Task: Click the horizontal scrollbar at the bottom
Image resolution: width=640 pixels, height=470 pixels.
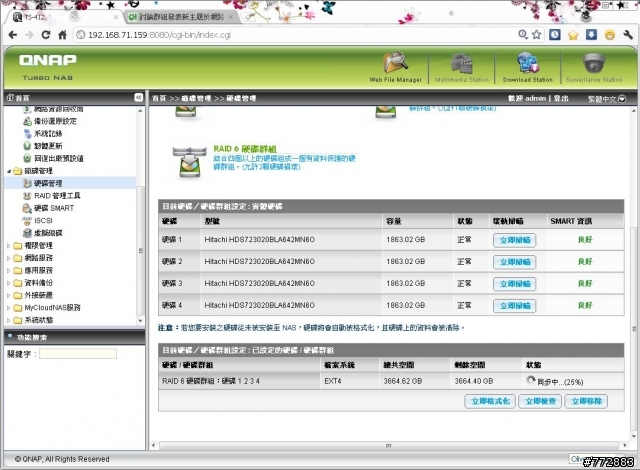Action: coord(389,446)
